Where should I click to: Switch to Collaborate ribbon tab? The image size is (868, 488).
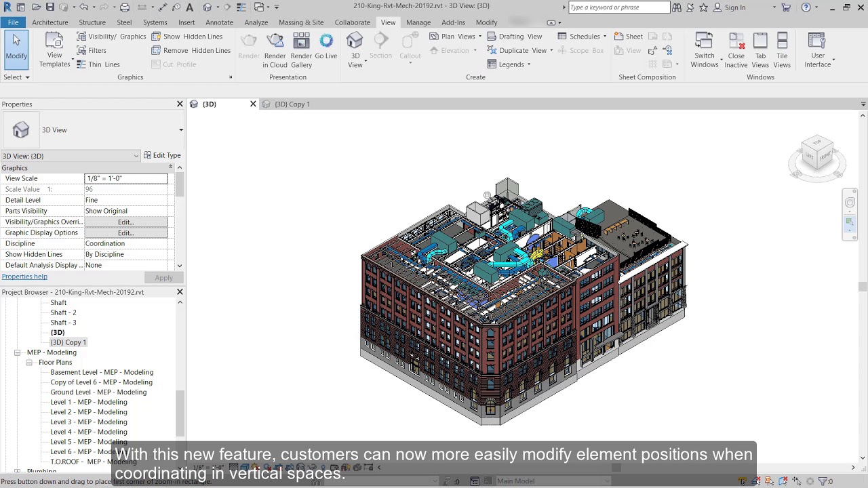352,22
